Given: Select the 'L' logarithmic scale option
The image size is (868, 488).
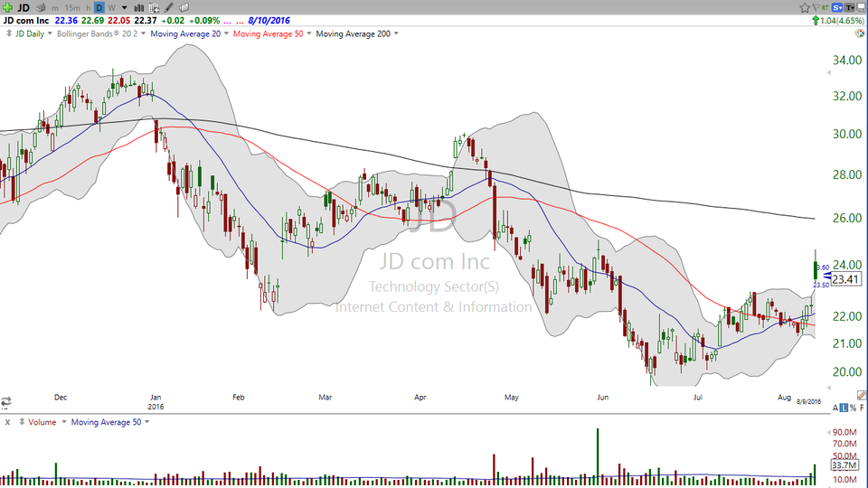Looking at the screenshot, I should point(844,408).
